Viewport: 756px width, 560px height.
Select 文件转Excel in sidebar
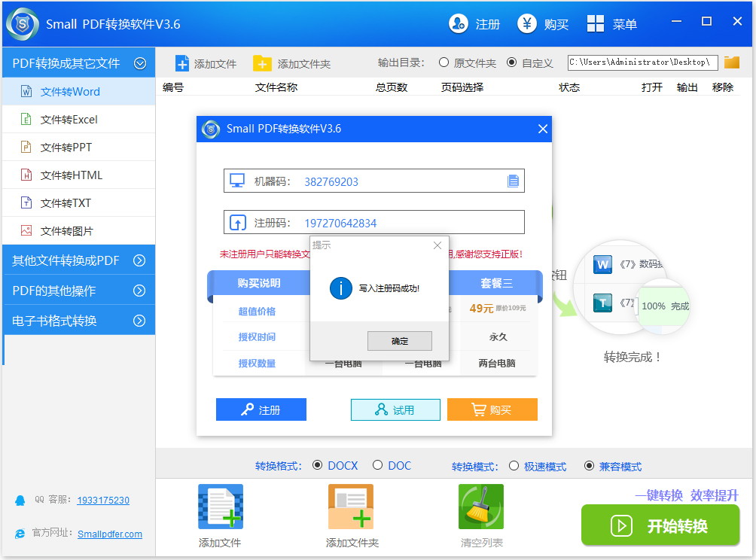[79, 120]
